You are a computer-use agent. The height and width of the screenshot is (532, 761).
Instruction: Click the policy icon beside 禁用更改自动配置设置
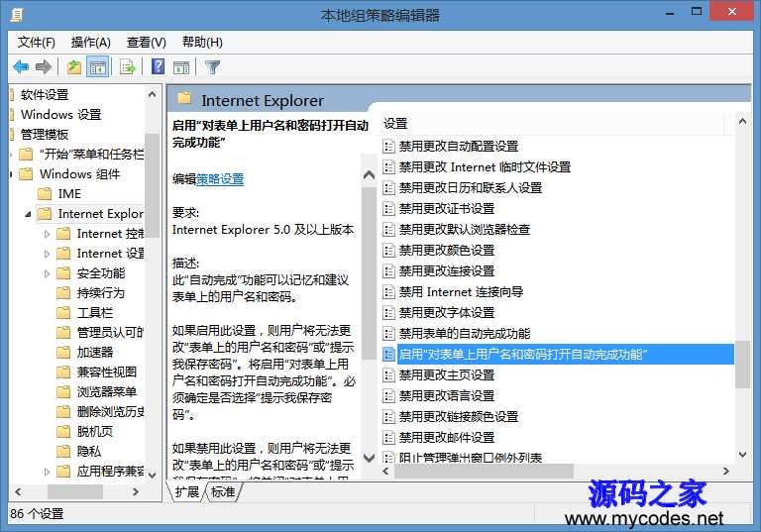click(x=388, y=146)
